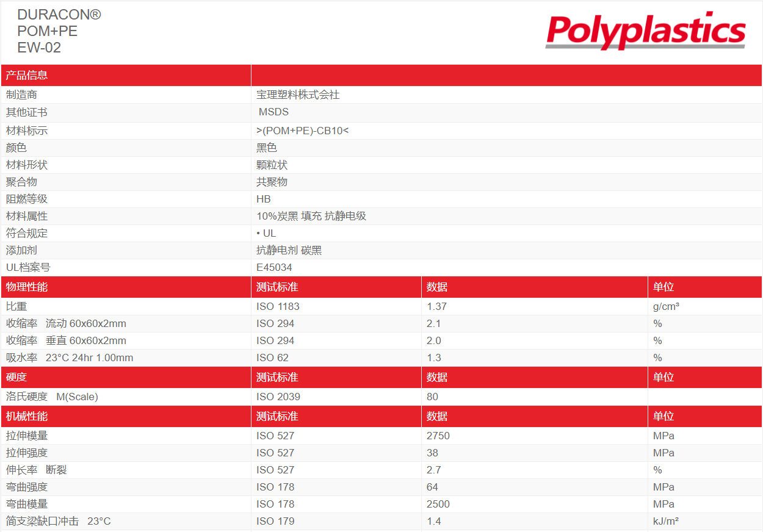The height and width of the screenshot is (532, 763).
Task: Click 单位 header in 物理性能 row
Action: pyautogui.click(x=664, y=287)
